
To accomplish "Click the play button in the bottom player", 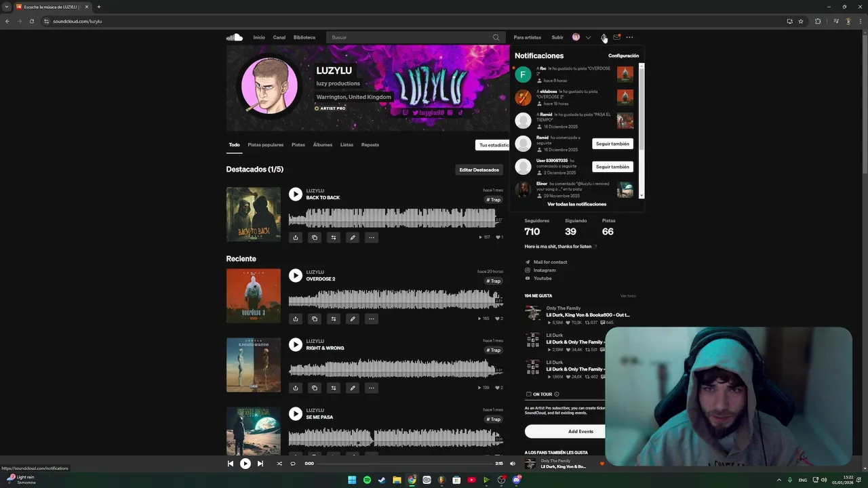I will point(245,464).
